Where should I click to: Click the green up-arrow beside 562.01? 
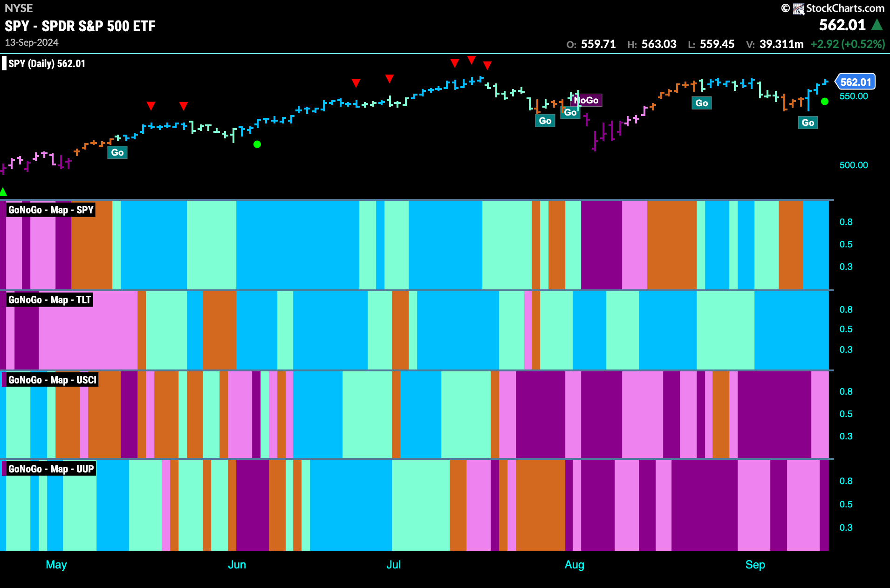pos(877,25)
